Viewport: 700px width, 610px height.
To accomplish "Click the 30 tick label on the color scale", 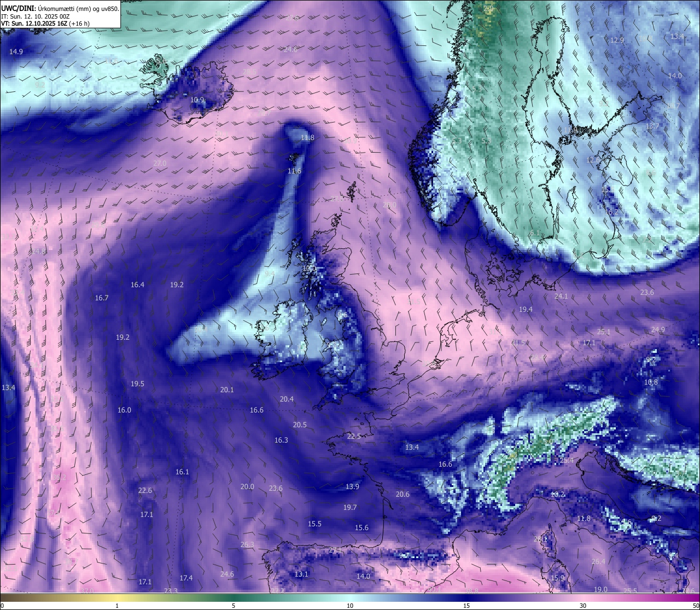I will point(583,606).
